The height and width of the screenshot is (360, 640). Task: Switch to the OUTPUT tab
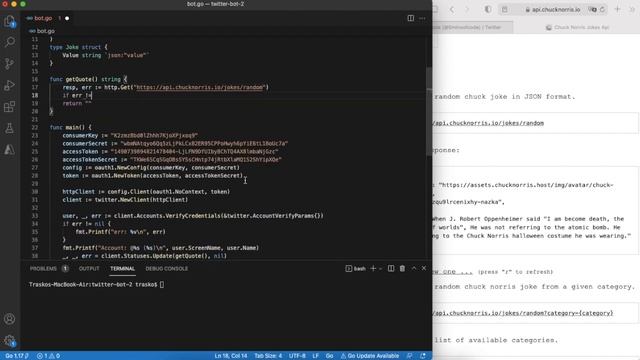tap(89, 269)
